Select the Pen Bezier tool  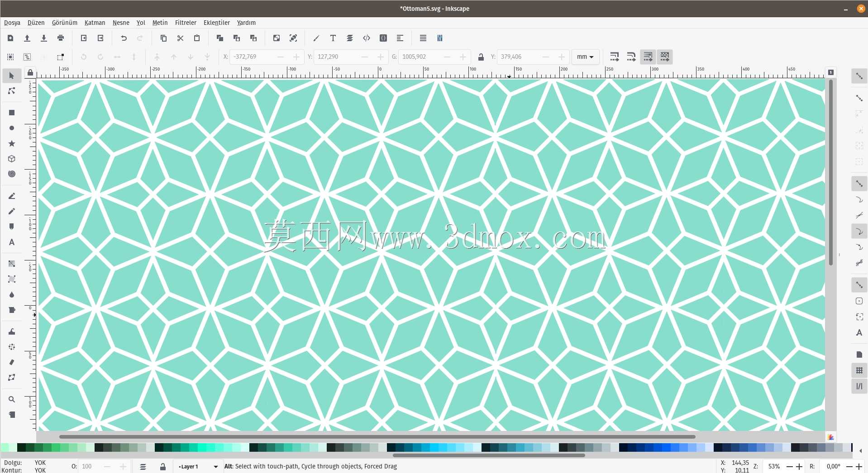click(x=12, y=211)
